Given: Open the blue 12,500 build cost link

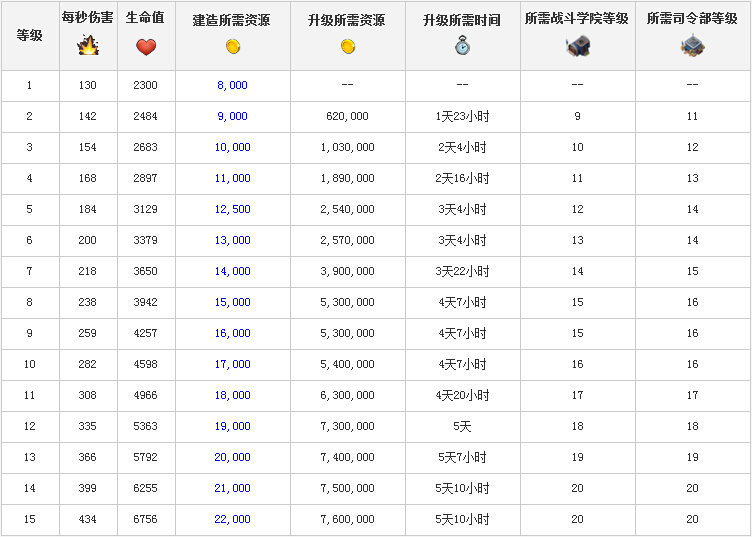Looking at the screenshot, I should coord(233,210).
